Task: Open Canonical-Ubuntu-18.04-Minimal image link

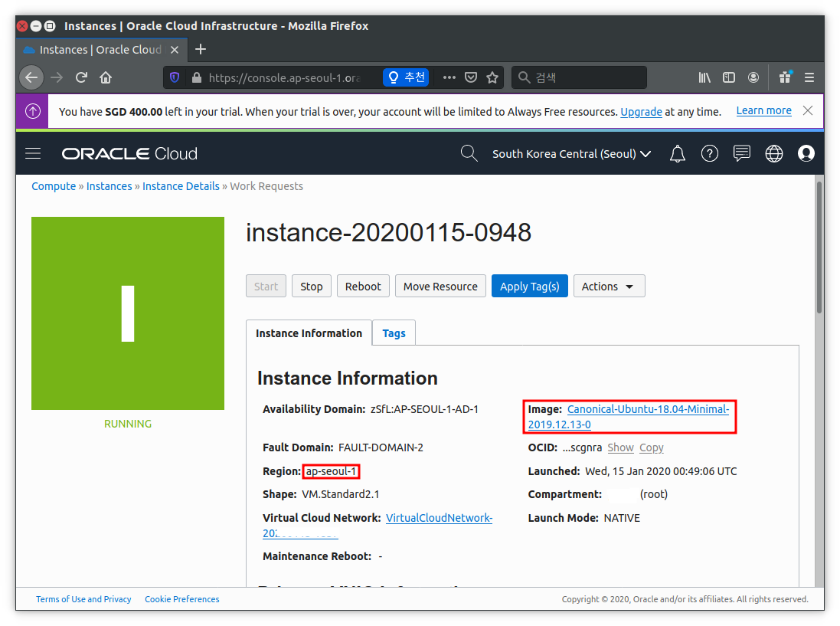Action: pos(629,417)
